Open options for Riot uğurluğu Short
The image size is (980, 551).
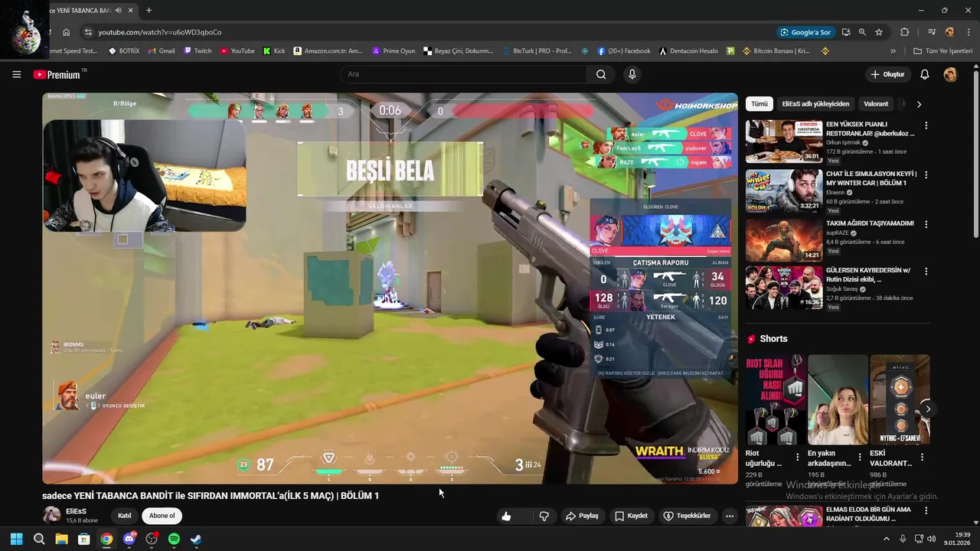coord(797,457)
